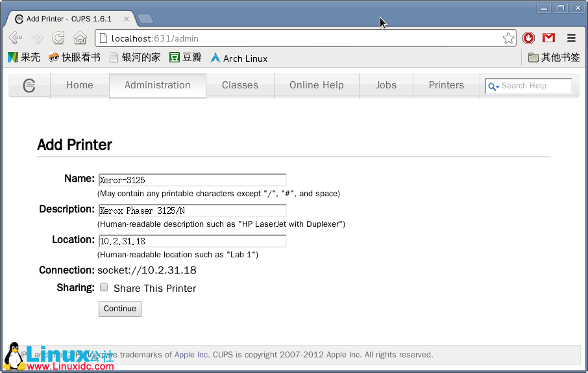This screenshot has width=588, height=373.
Task: Click the browser forward arrow
Action: pos(37,38)
